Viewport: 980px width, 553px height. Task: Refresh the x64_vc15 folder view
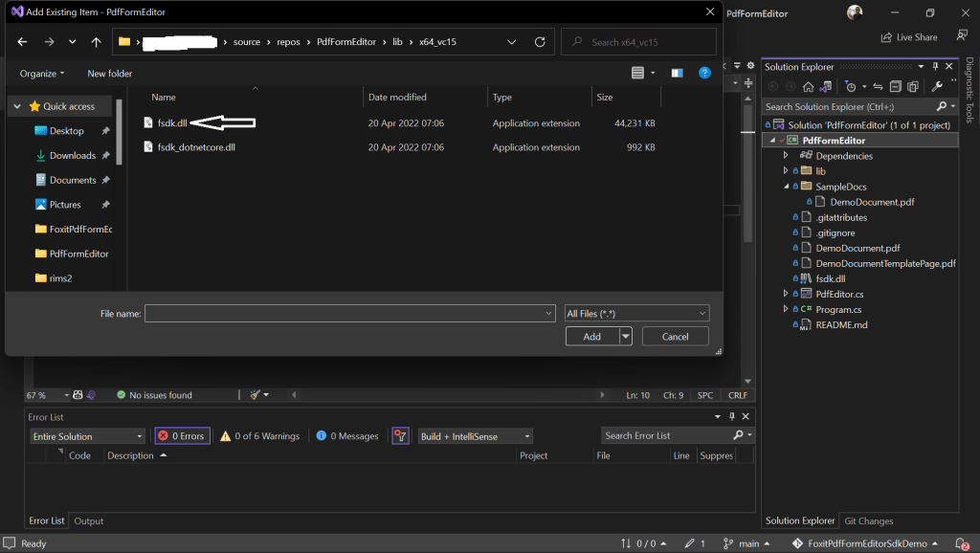[540, 42]
